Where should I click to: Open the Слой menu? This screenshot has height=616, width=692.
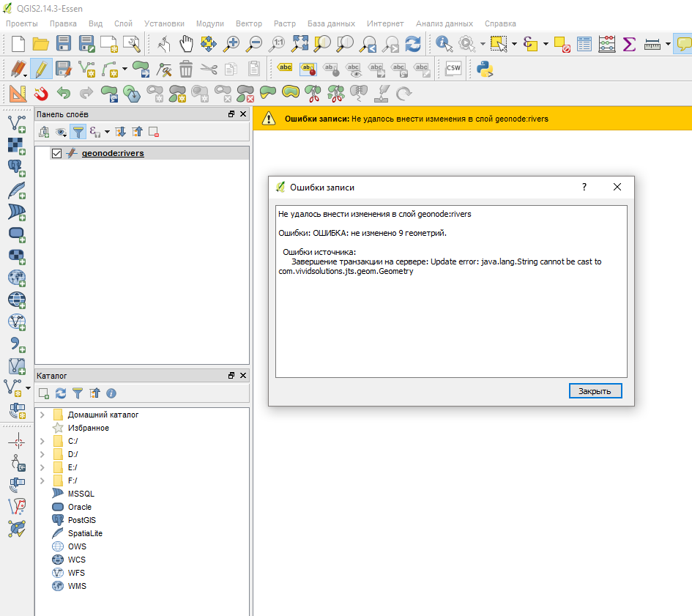123,23
